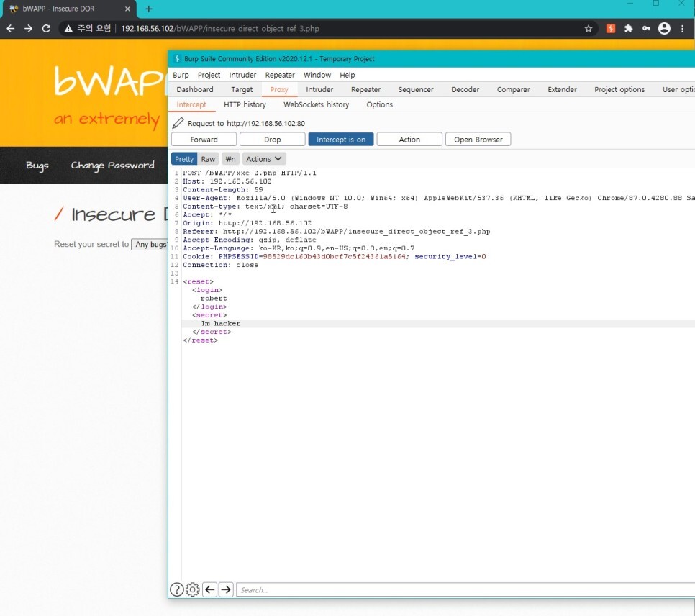Select the Intercept sub-tab
Screen dimensions: 695x616
191,104
